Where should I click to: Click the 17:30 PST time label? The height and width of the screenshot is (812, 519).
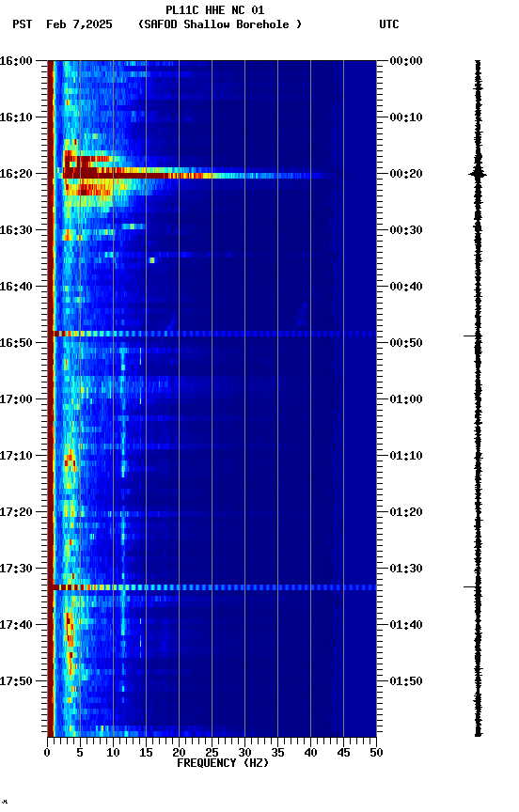click(x=16, y=570)
